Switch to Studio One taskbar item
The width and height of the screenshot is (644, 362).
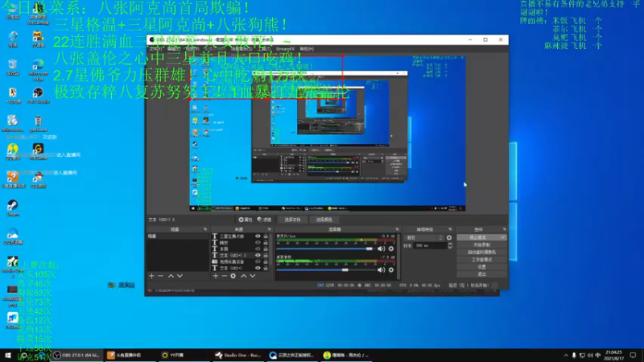pos(238,356)
